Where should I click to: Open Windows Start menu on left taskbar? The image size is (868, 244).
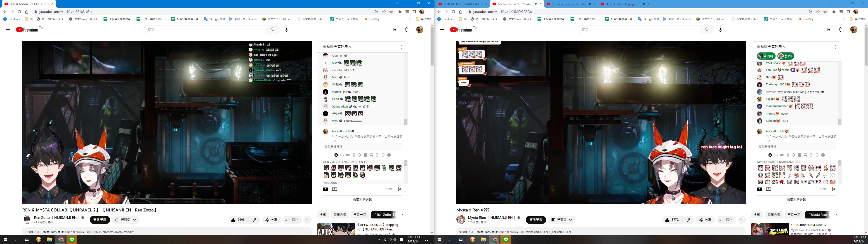pos(5,240)
